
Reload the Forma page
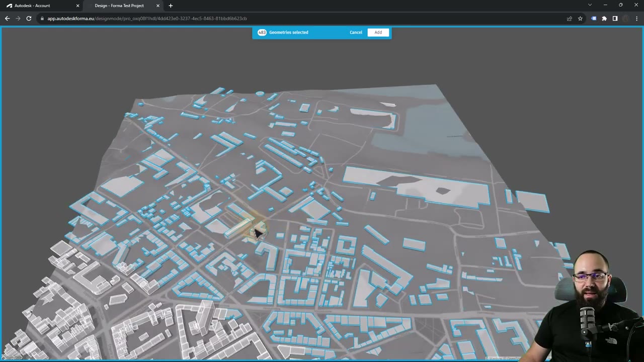click(29, 19)
